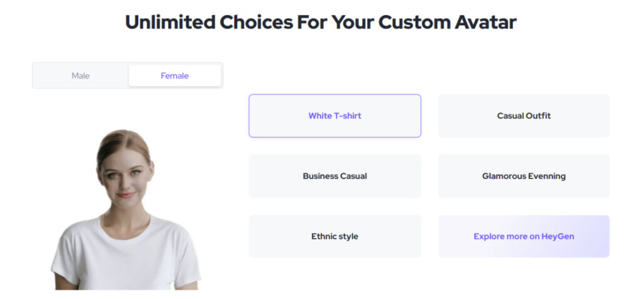Choose the White T-shirt outfit

(335, 116)
